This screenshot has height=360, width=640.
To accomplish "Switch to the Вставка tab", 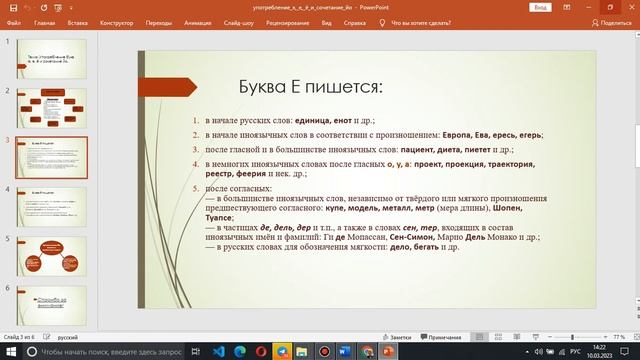I will coord(78,23).
